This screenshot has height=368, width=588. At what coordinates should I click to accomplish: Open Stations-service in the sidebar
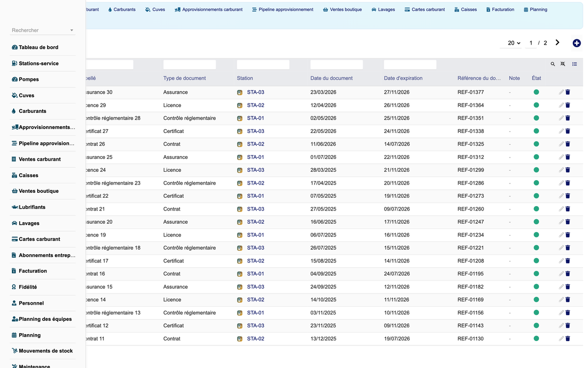pyautogui.click(x=39, y=63)
